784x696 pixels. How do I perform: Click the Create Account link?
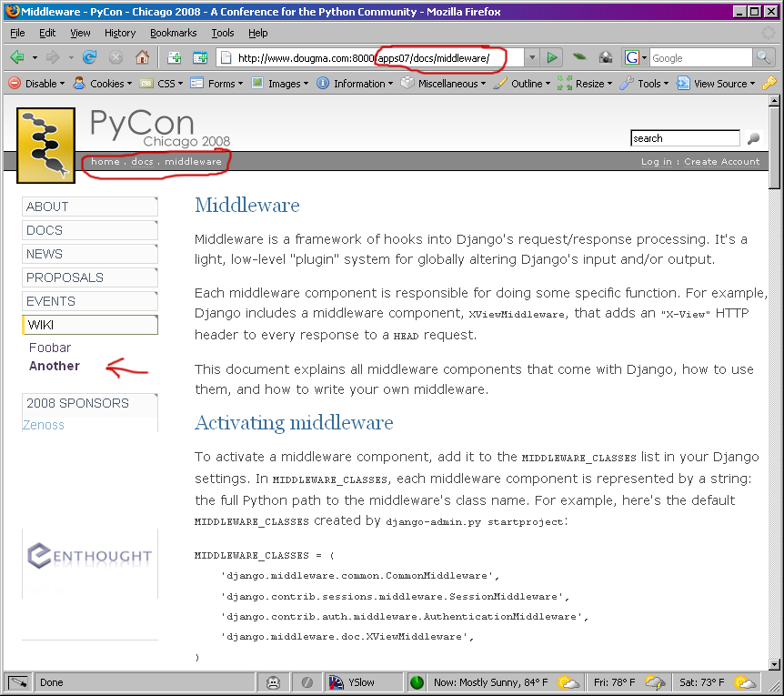[x=721, y=162]
